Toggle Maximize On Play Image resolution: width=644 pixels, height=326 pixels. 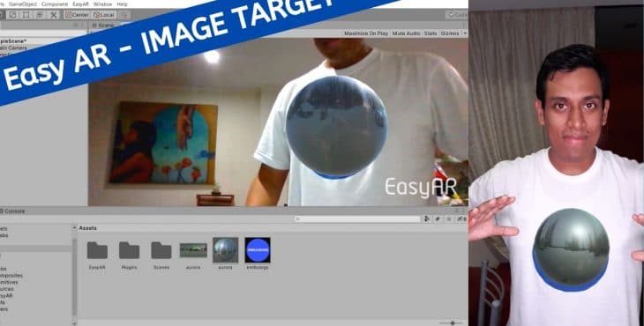(365, 33)
